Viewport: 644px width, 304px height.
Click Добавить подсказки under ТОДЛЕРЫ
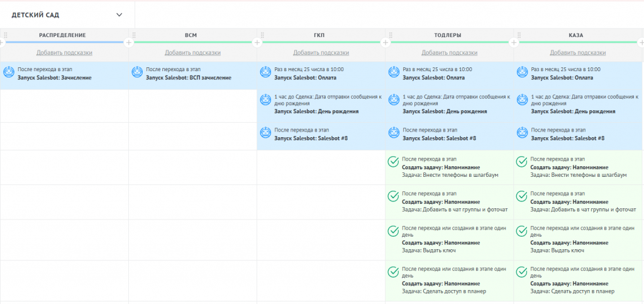[449, 53]
